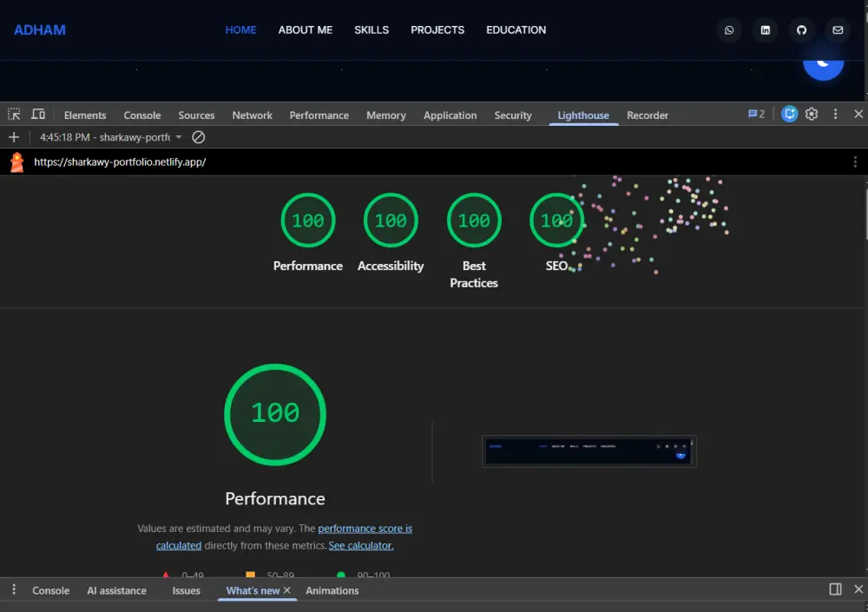The height and width of the screenshot is (612, 868).
Task: Activate the inspect element selector tool
Action: (x=14, y=115)
